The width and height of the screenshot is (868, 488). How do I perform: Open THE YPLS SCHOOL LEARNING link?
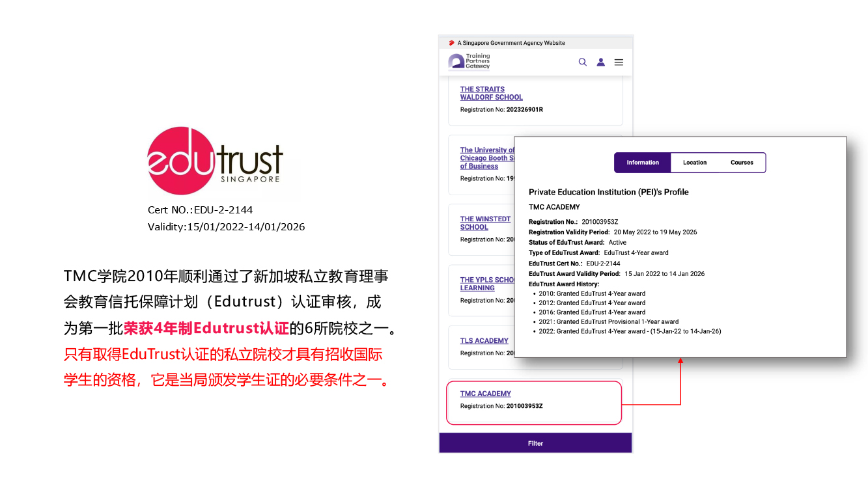click(488, 284)
